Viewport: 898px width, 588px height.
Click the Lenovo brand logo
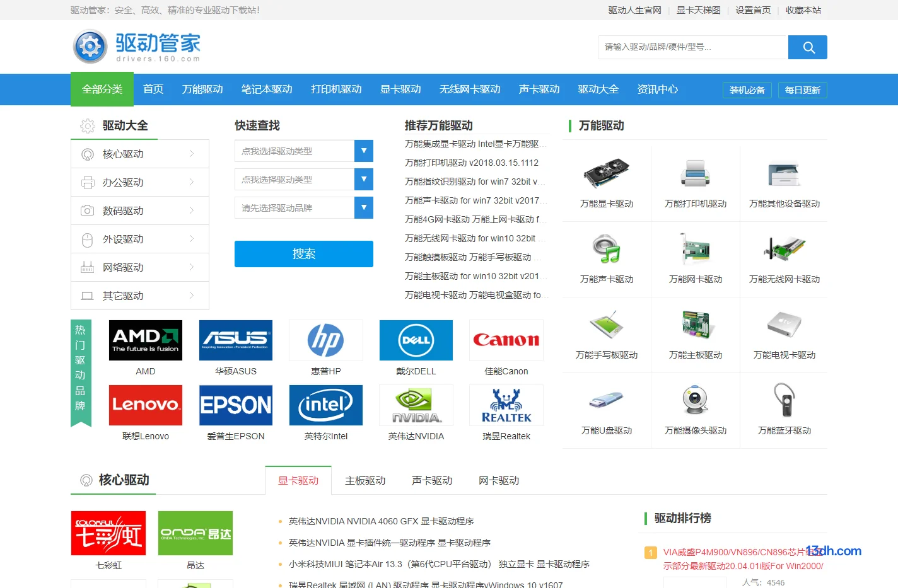point(146,405)
